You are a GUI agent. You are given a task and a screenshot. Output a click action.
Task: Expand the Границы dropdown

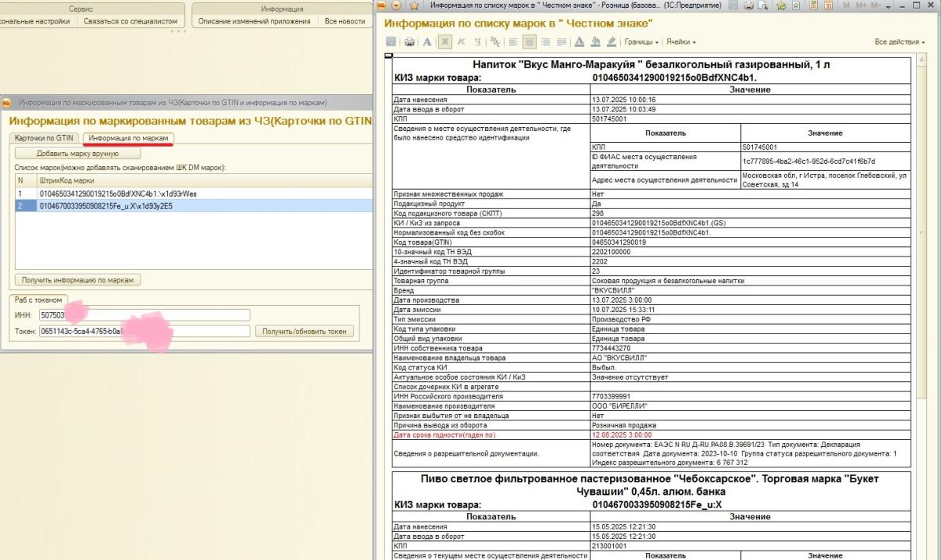coord(641,42)
